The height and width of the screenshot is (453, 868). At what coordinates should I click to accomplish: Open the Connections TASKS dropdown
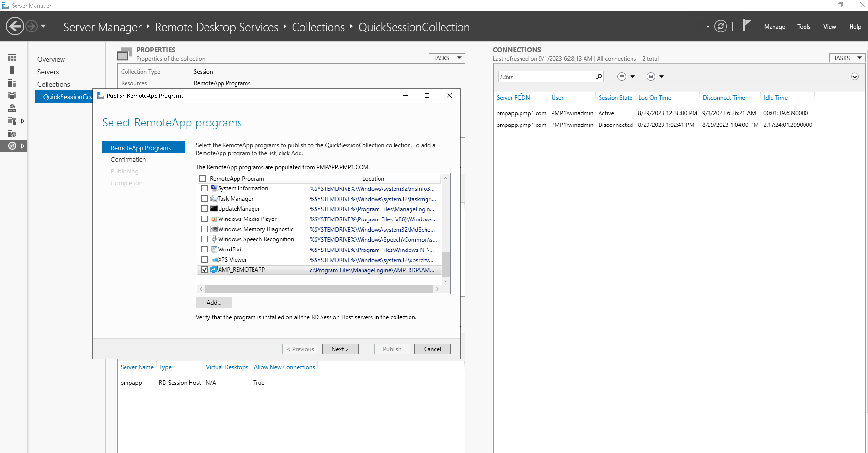click(x=847, y=58)
